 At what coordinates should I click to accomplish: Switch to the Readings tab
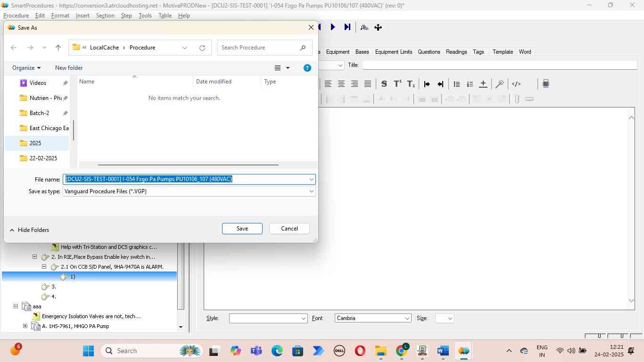456,52
